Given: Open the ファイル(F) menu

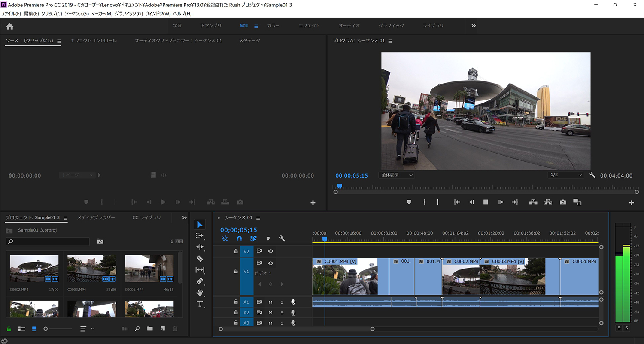Looking at the screenshot, I should [11, 14].
